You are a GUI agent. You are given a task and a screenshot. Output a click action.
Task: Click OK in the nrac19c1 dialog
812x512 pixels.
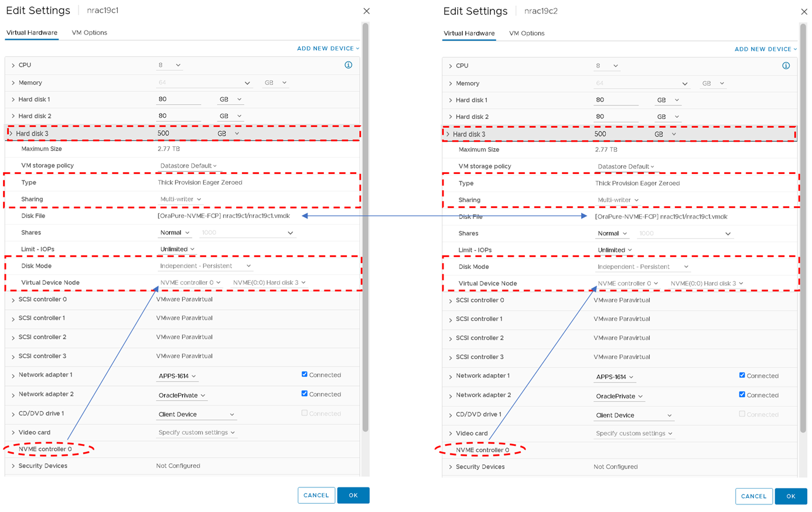point(353,495)
